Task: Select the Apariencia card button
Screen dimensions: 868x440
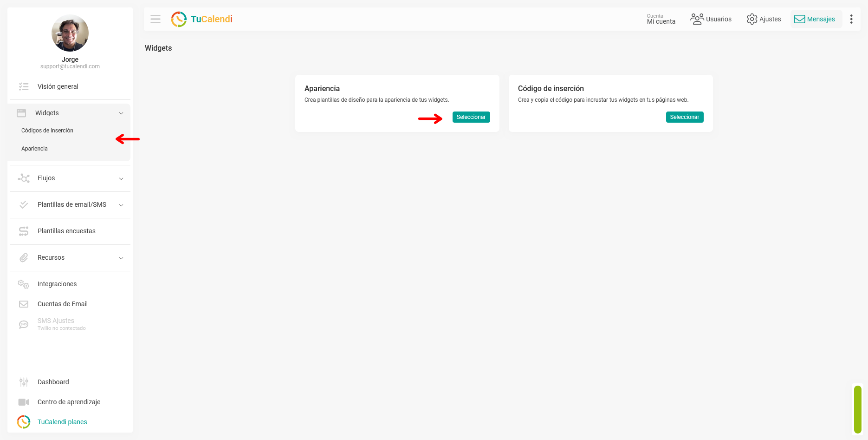Action: coord(471,117)
